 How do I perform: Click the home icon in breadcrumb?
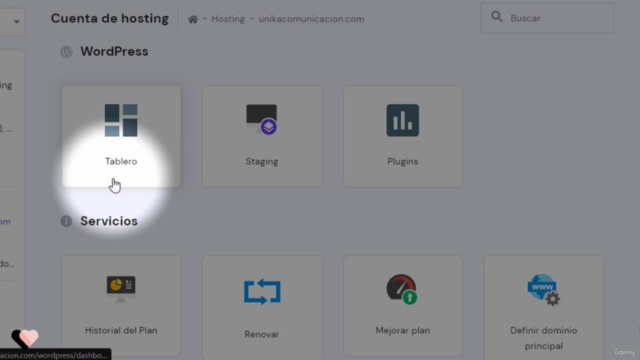[193, 19]
